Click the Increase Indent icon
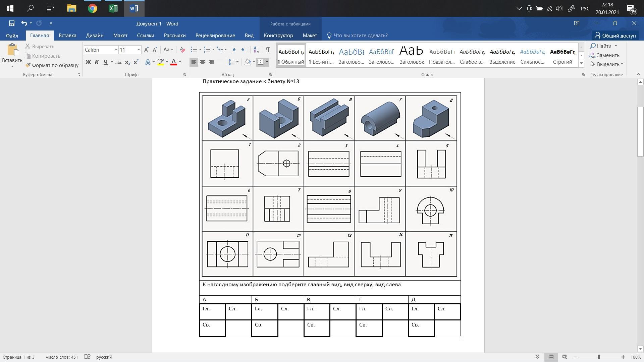This screenshot has height=362, width=644. coord(245,50)
